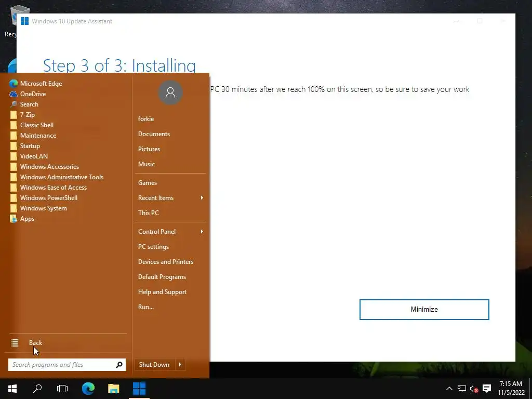Expand the Shut Down options arrow
This screenshot has width=532, height=399.
[x=180, y=365]
